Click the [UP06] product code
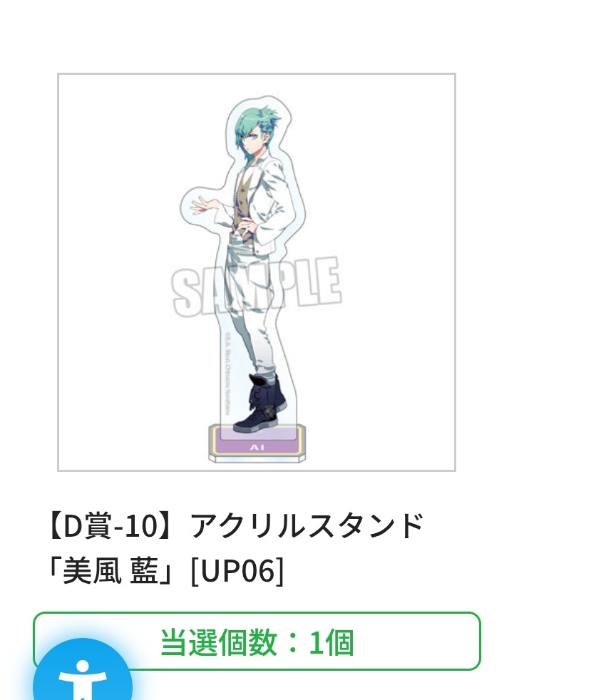The height and width of the screenshot is (700, 601). pos(237,570)
